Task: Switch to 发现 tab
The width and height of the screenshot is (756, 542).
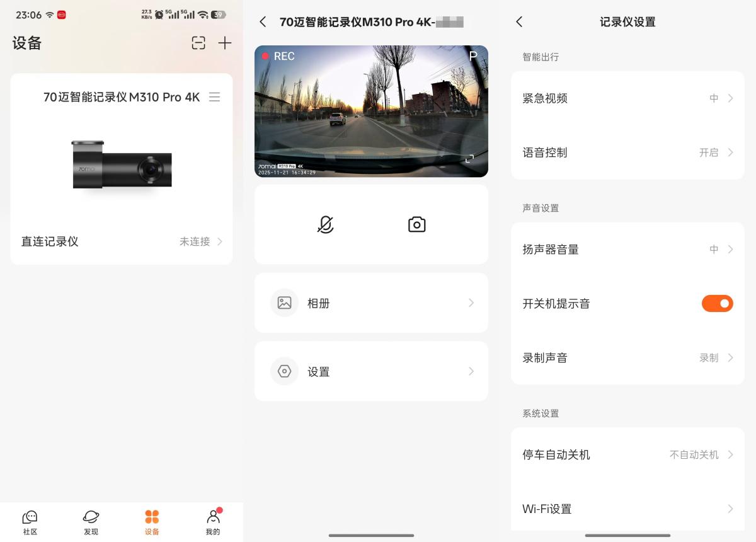Action: (x=91, y=522)
